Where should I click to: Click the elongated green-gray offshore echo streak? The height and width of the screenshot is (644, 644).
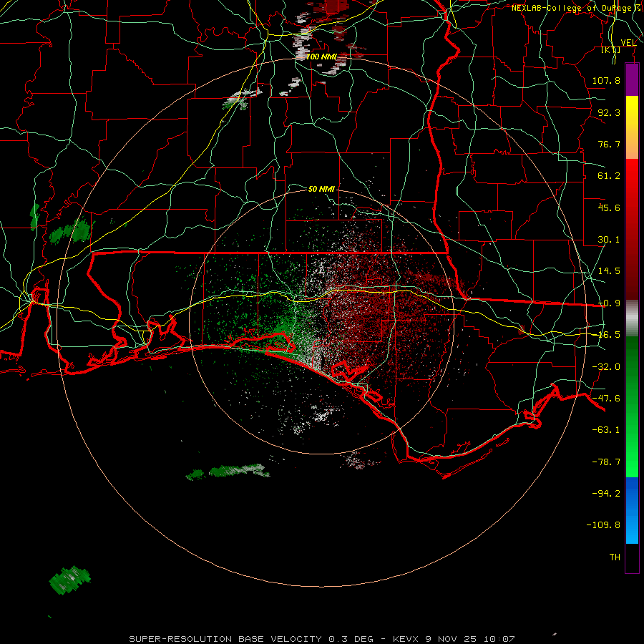pyautogui.click(x=228, y=472)
